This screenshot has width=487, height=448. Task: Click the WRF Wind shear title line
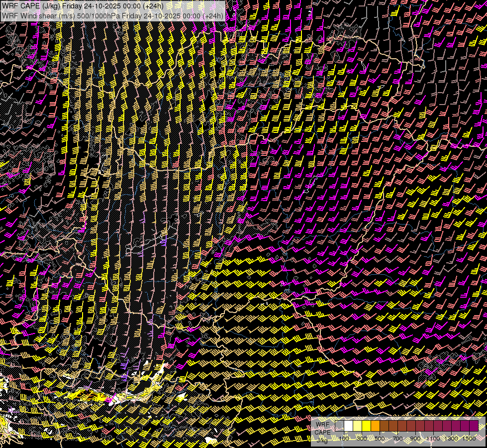pyautogui.click(x=112, y=15)
